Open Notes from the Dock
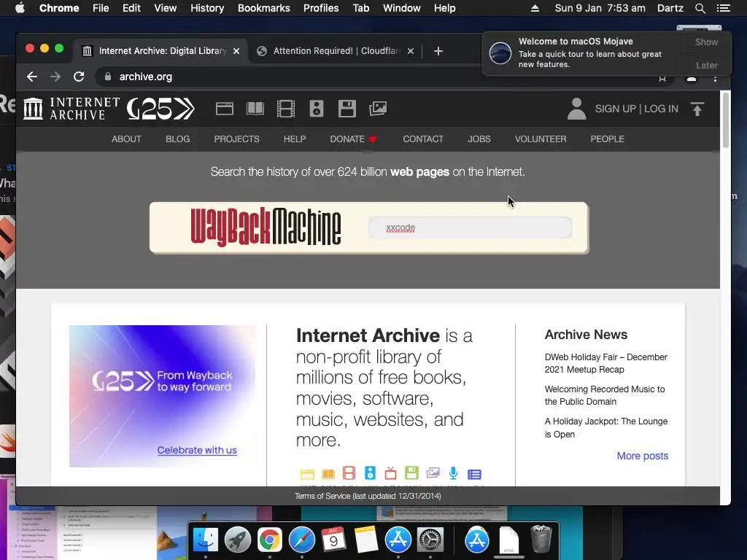The height and width of the screenshot is (560, 747). (366, 540)
